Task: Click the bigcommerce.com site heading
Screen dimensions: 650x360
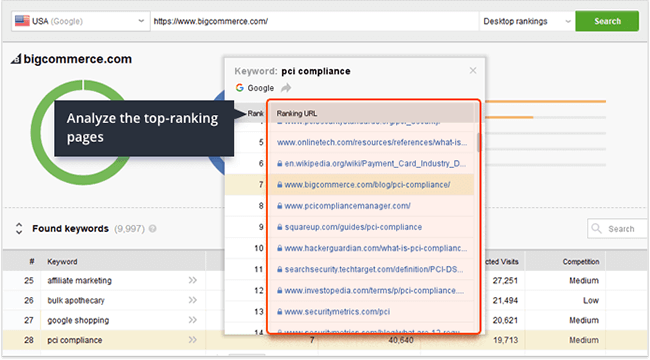Action: (x=78, y=59)
